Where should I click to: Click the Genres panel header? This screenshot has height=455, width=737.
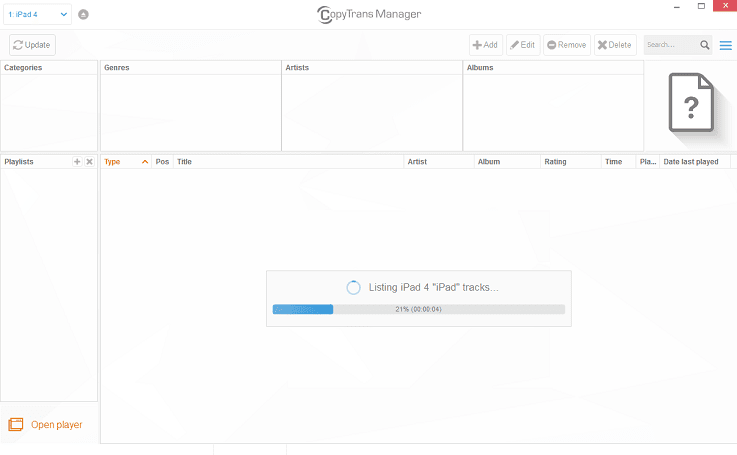pos(190,68)
